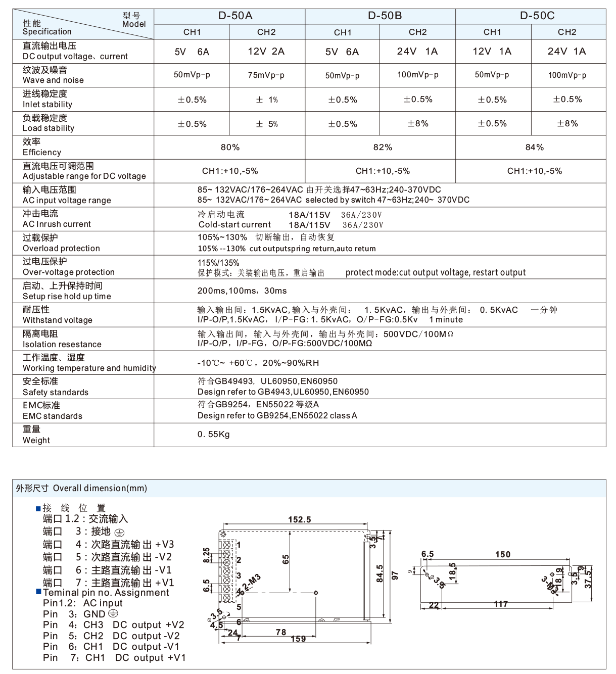Select the 24V 1A output cell under D-50C
Screen dimensions: 616x674
[568, 52]
